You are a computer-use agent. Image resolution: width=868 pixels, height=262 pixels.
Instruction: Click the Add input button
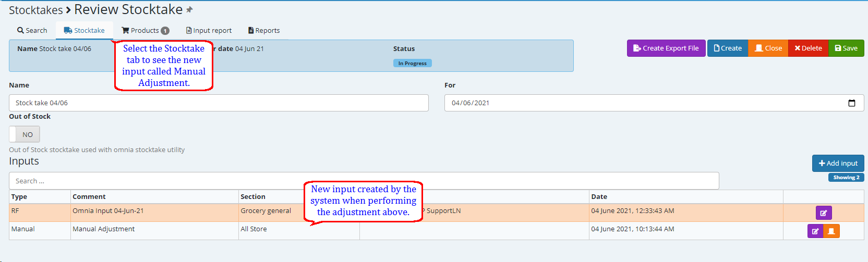click(x=838, y=163)
